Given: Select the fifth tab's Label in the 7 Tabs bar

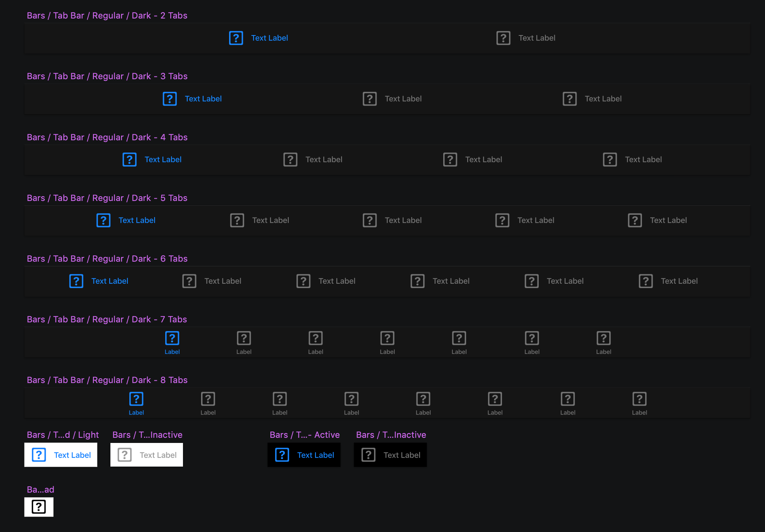Looking at the screenshot, I should [x=459, y=352].
